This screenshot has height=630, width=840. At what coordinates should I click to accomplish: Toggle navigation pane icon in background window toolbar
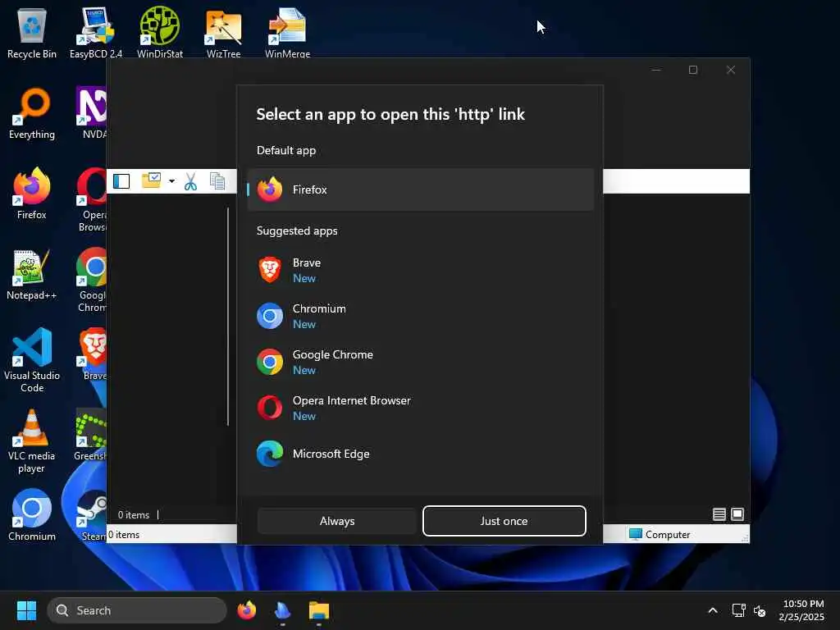[x=121, y=181]
